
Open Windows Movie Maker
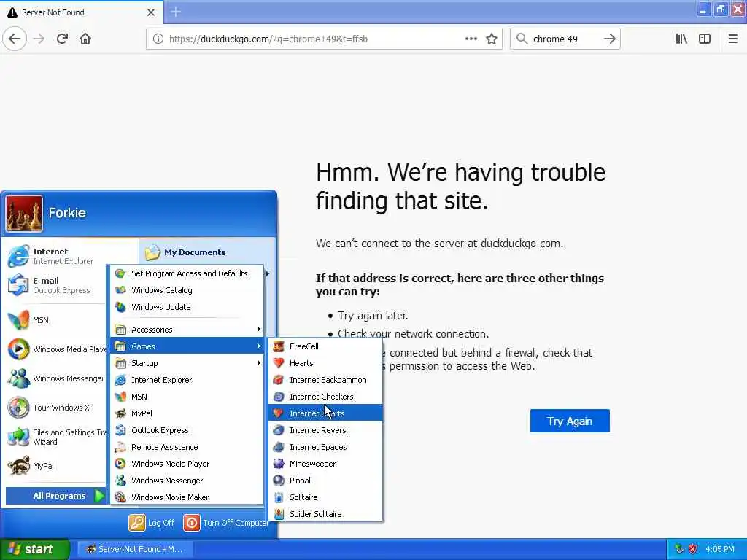point(187,497)
